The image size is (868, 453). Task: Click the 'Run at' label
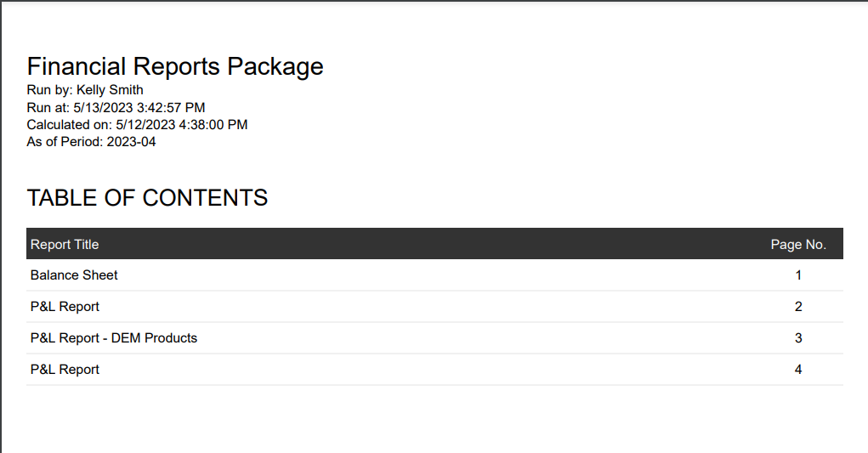click(x=48, y=108)
